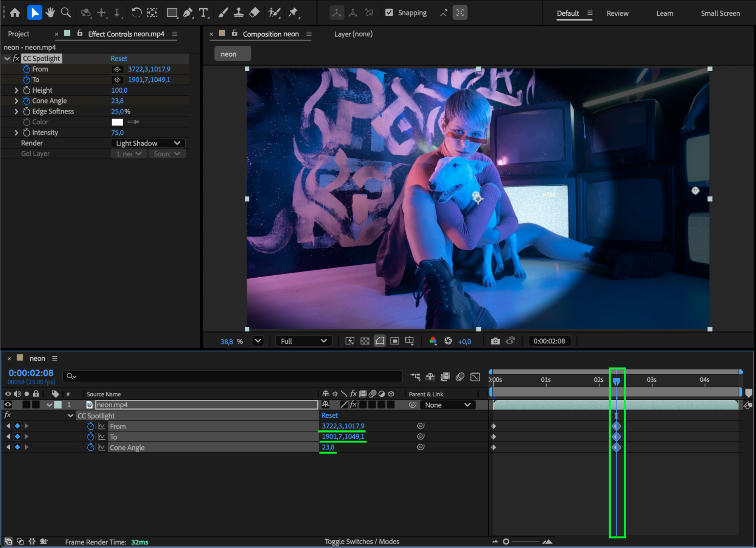
Task: Select the Type tool
Action: tap(203, 13)
